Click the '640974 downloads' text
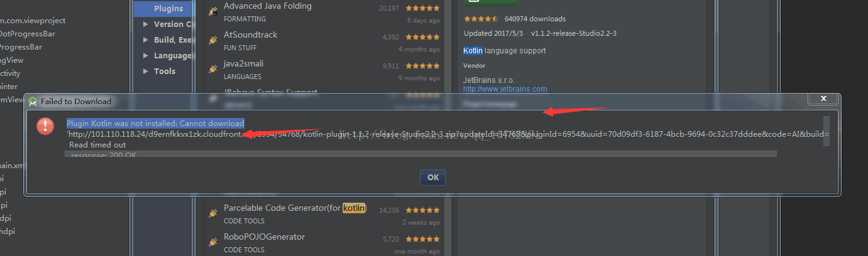The width and height of the screenshot is (868, 256). [x=535, y=19]
